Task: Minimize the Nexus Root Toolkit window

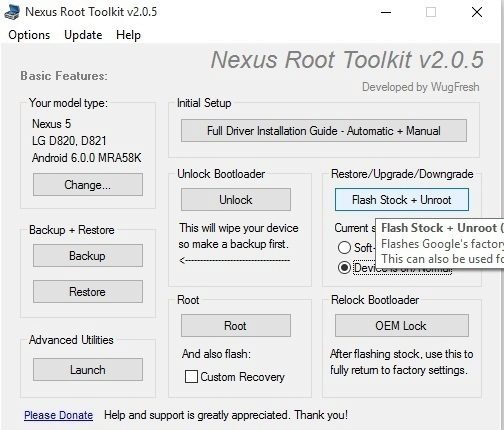Action: click(386, 12)
